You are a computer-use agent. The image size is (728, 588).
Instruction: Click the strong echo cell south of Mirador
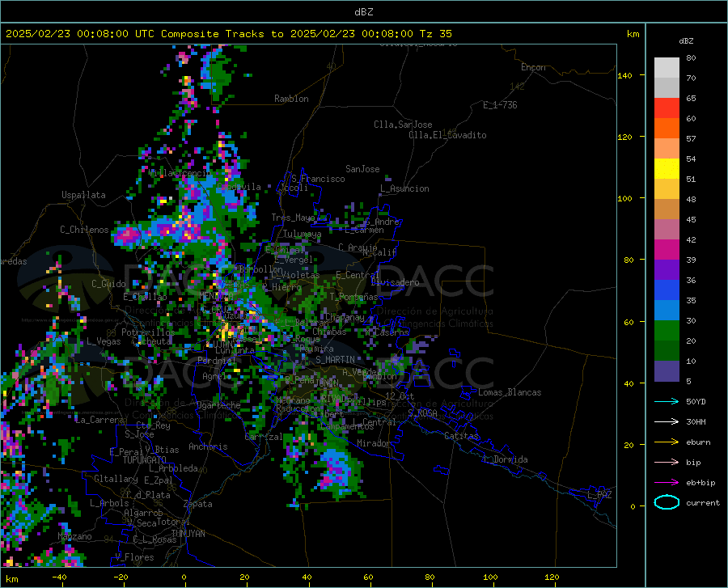336,470
